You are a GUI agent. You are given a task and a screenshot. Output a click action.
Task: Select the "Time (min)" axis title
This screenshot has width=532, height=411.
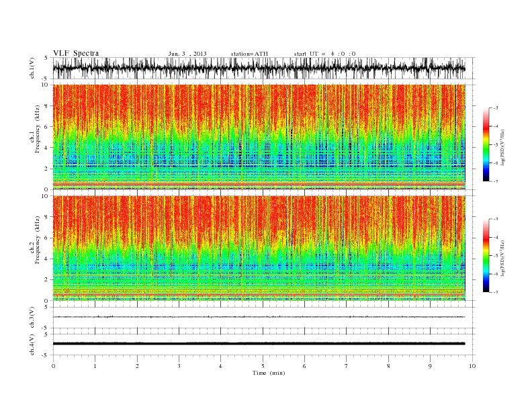(269, 373)
